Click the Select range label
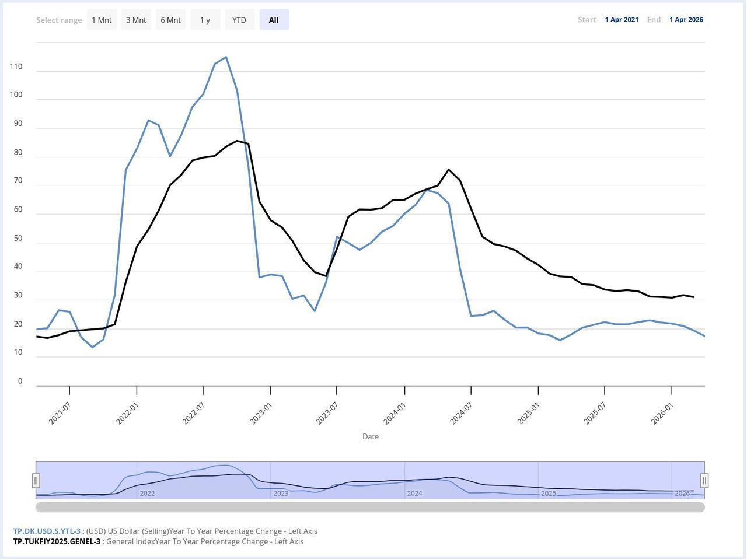The height and width of the screenshot is (560, 747). click(x=59, y=19)
